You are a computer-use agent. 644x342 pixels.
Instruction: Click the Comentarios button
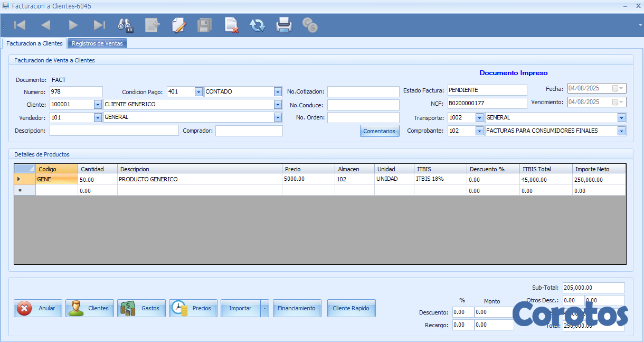pos(380,131)
